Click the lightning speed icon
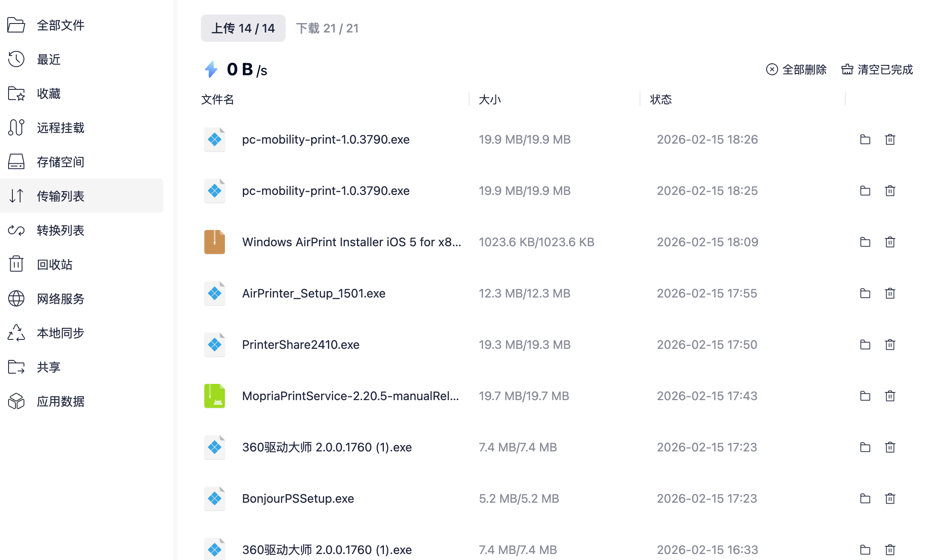The height and width of the screenshot is (560, 944). 211,69
